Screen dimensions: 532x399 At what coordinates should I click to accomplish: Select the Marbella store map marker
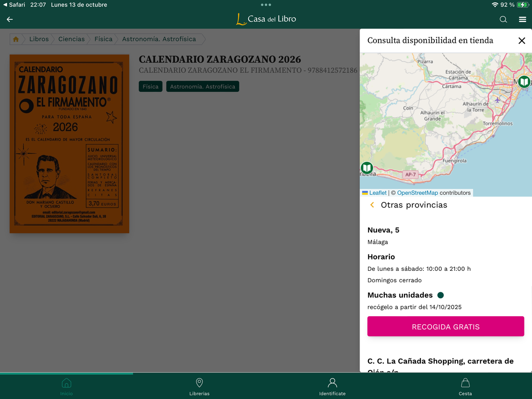(367, 168)
